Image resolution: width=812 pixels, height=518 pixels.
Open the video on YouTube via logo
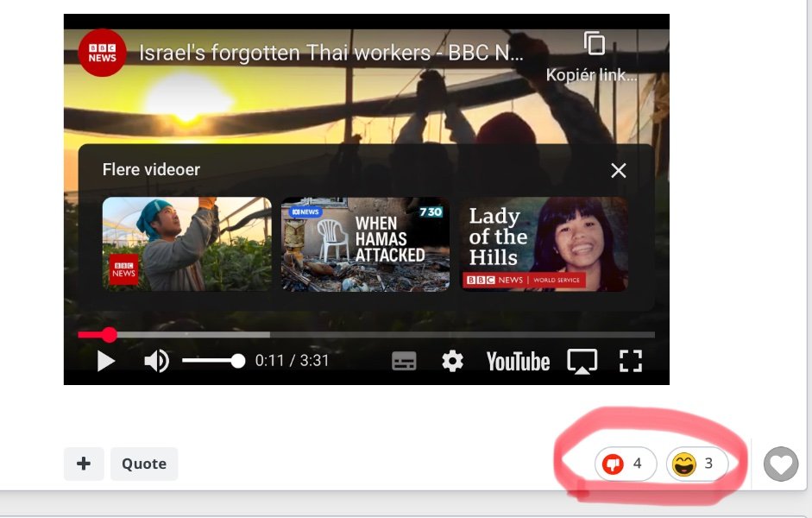pyautogui.click(x=518, y=361)
